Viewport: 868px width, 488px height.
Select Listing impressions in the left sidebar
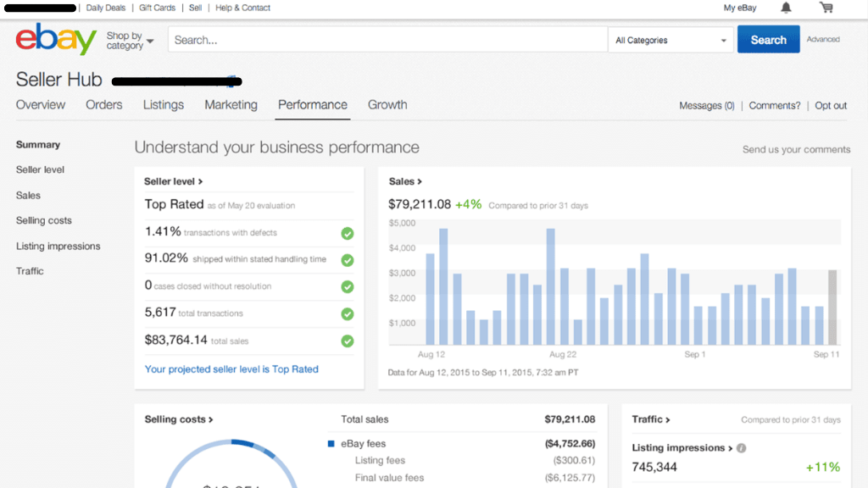58,247
